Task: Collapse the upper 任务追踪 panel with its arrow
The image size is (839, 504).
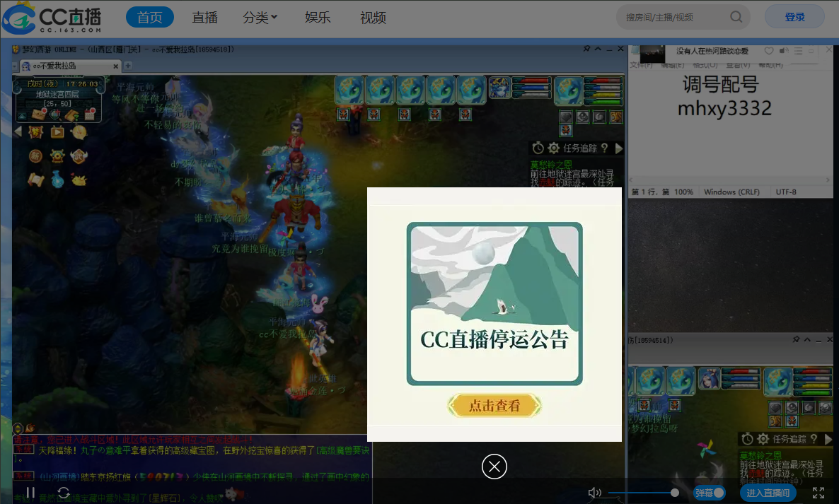Action: coord(619,148)
